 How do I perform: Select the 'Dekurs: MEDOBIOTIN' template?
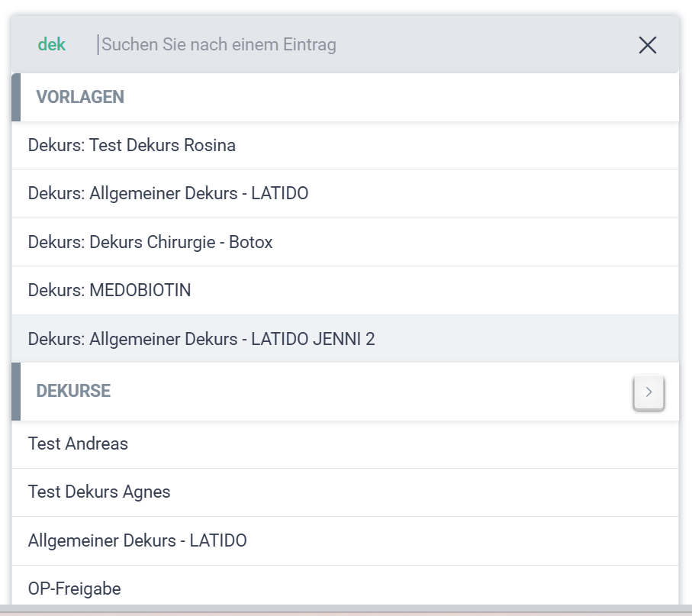tap(109, 291)
